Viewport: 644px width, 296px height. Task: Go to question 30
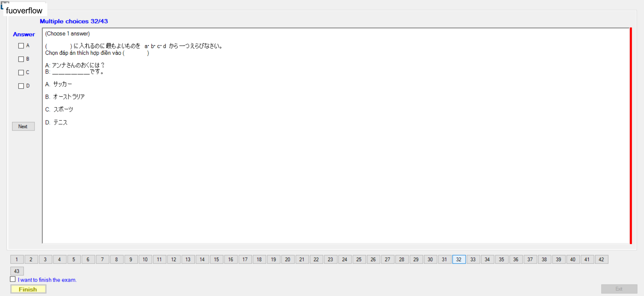430,259
